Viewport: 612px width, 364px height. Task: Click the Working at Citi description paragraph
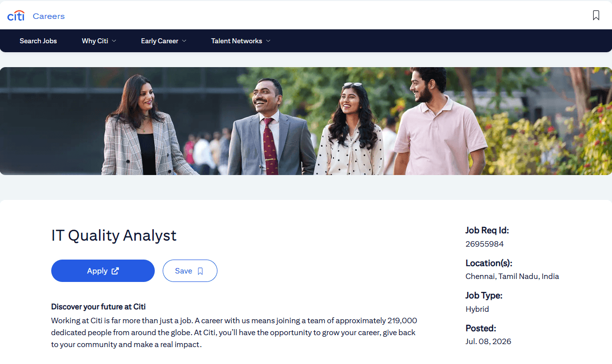(x=234, y=333)
